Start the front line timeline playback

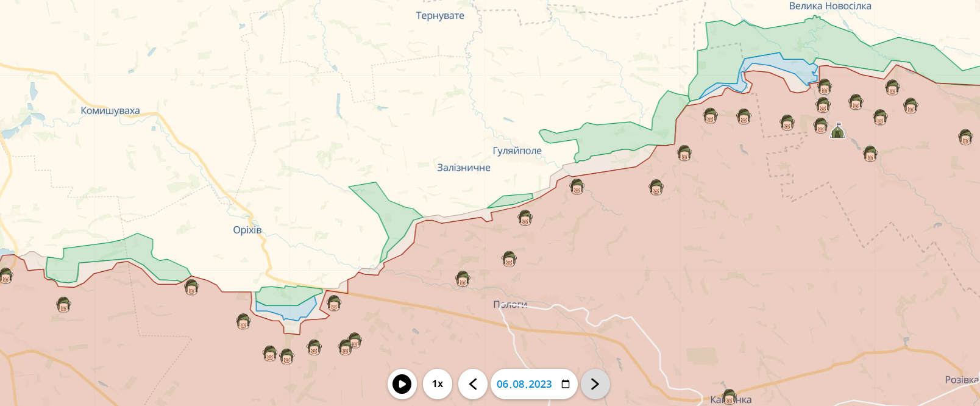coord(402,384)
